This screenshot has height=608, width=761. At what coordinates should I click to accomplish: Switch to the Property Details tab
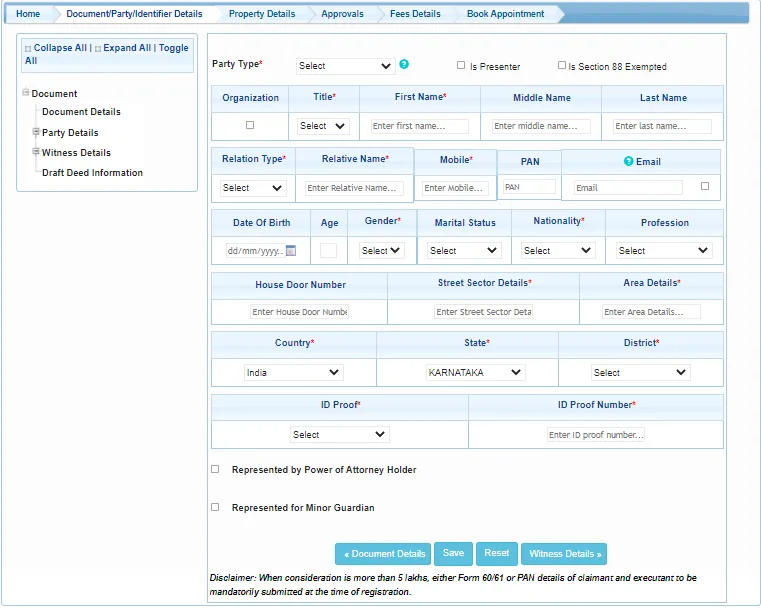pos(261,14)
